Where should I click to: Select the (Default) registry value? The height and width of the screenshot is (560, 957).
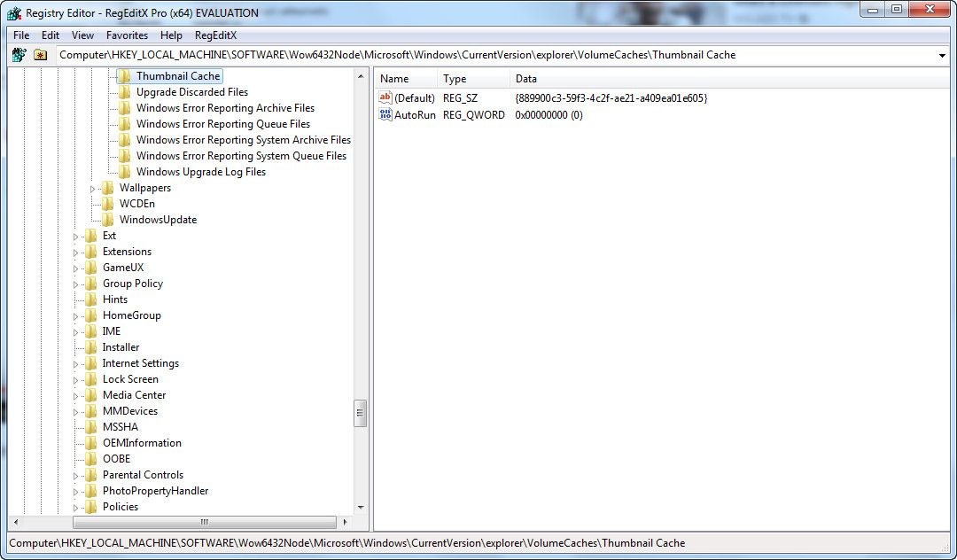(x=413, y=97)
